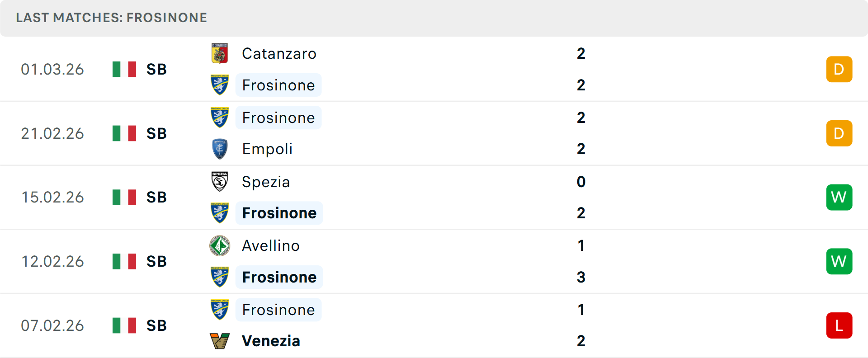Viewport: 868px width, 358px height.
Task: Click the 2-2 score of the Catanzaro match
Action: pos(581,69)
